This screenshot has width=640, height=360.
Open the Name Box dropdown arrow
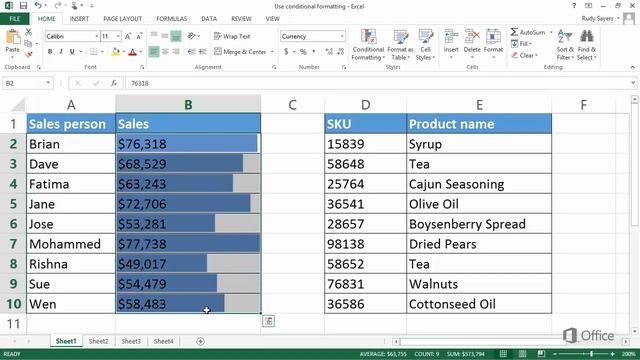pyautogui.click(x=48, y=83)
